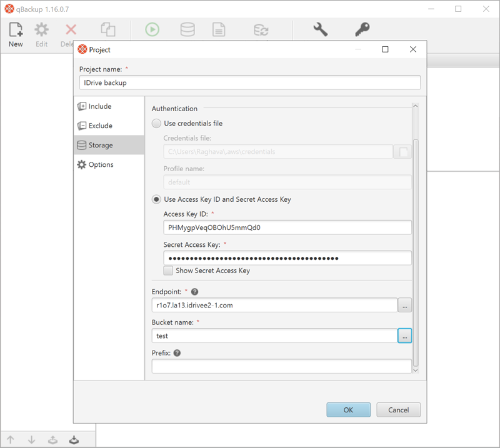Screen dimensions: 500x448
Task: Click the Project name input field
Action: tap(249, 82)
